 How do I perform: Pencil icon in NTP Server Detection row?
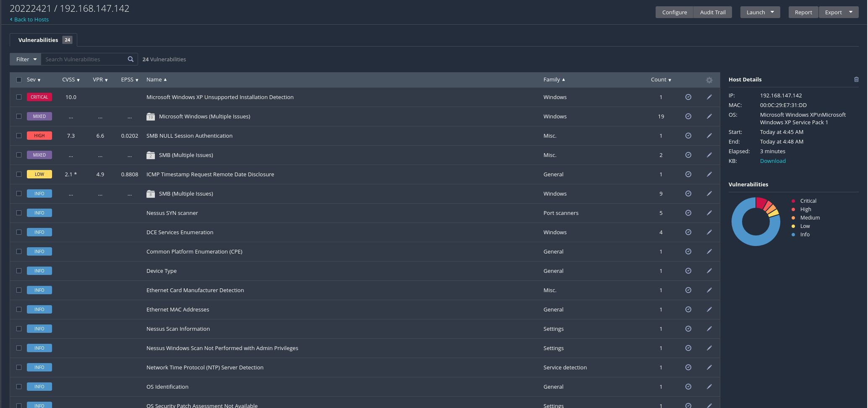click(709, 367)
